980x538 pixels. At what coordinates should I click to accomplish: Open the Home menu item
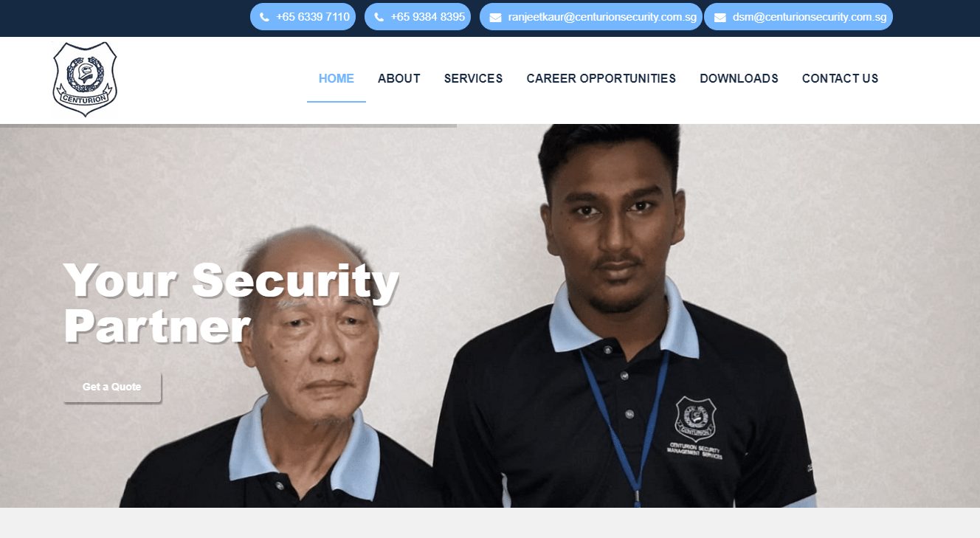click(x=337, y=78)
